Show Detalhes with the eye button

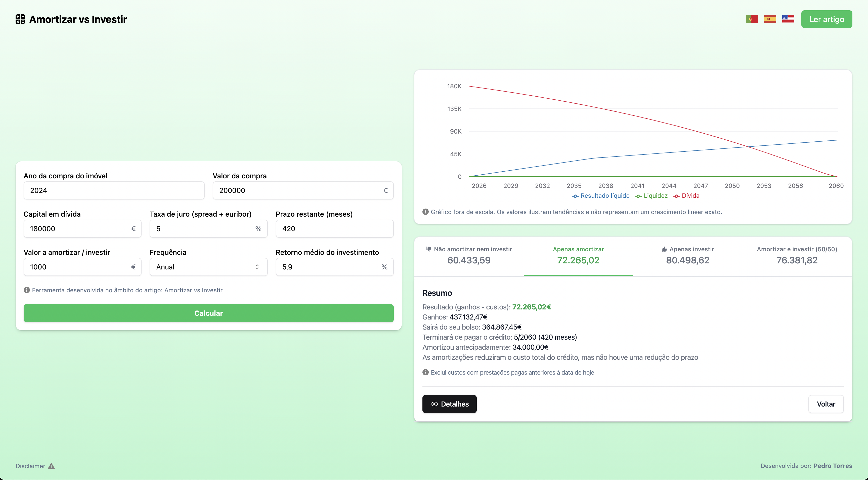[x=449, y=404]
